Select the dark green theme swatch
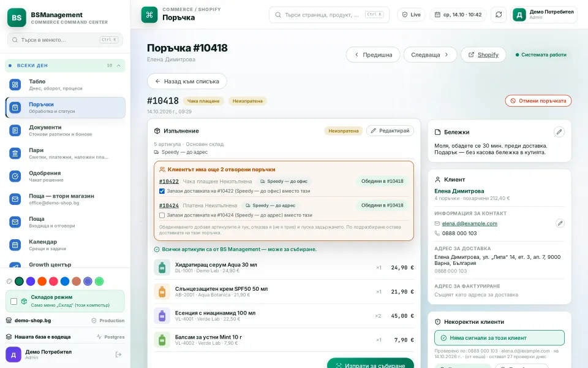588x368 pixels. (19, 282)
